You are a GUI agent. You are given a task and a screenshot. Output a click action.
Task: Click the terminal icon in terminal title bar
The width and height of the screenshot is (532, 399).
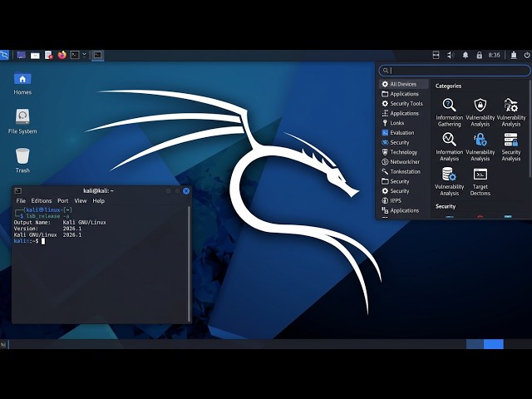(x=18, y=191)
